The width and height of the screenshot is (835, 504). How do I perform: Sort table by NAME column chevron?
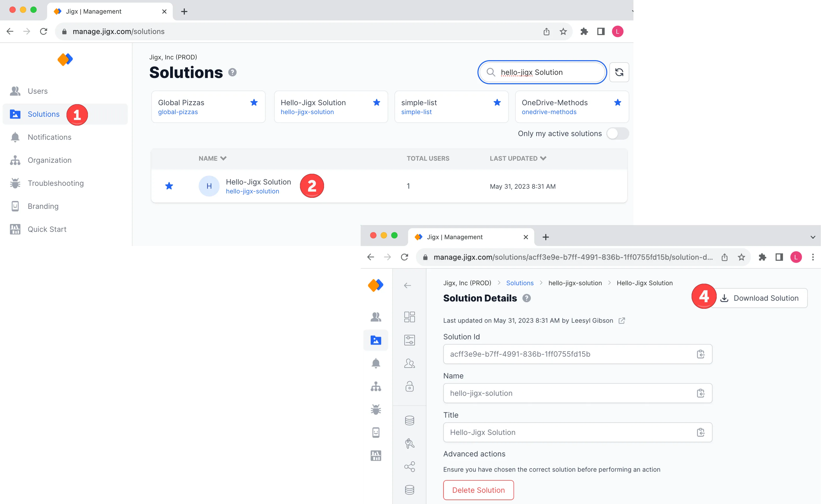pos(223,158)
